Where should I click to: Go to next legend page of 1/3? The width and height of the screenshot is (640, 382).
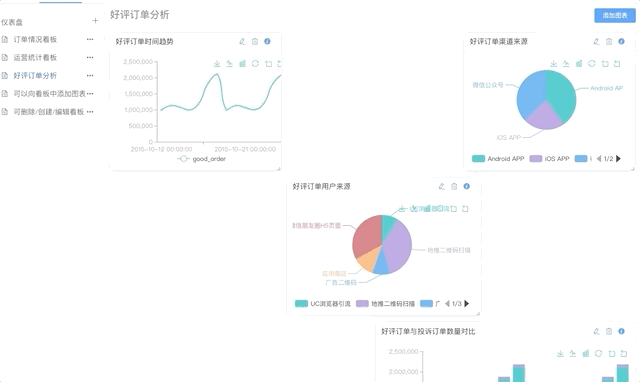click(467, 304)
